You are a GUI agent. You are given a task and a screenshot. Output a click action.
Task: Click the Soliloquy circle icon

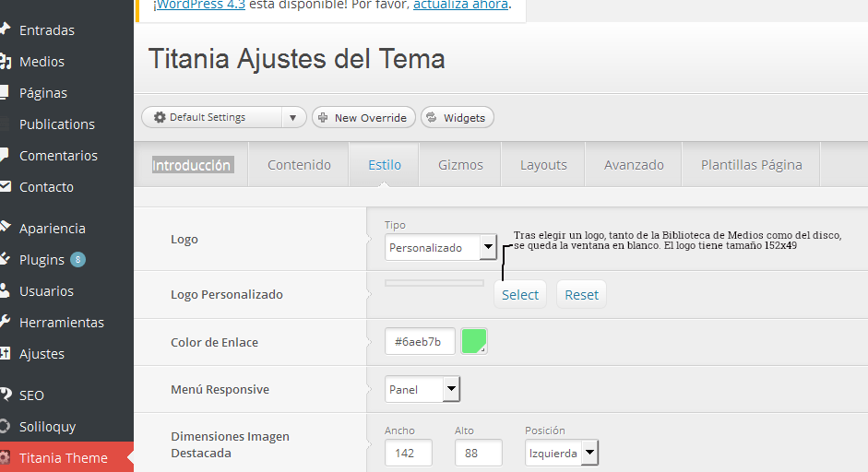point(5,426)
